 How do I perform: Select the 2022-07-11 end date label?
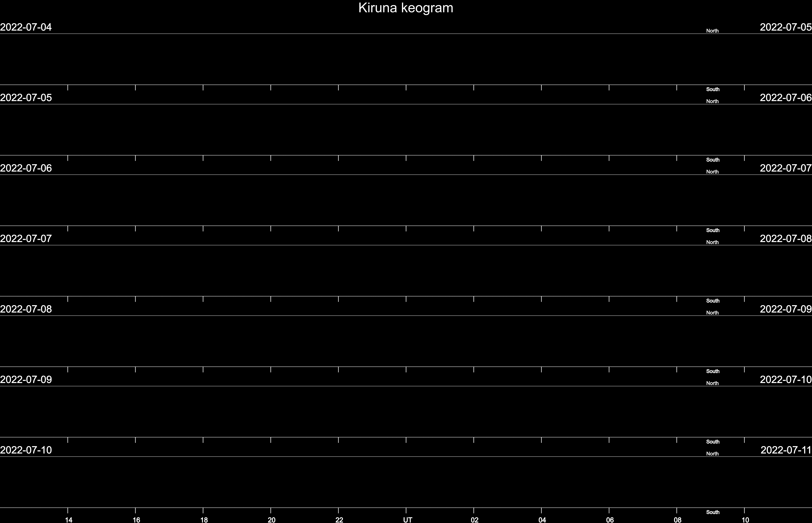pos(786,450)
